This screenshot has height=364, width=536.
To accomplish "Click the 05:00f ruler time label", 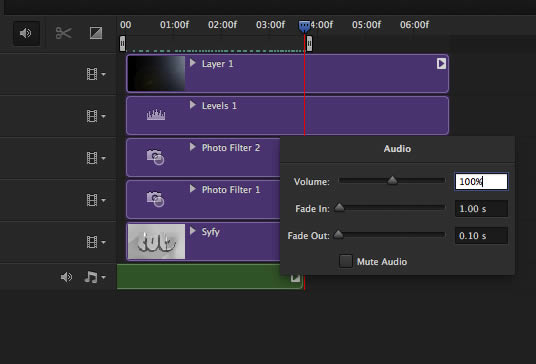I will (x=366, y=25).
